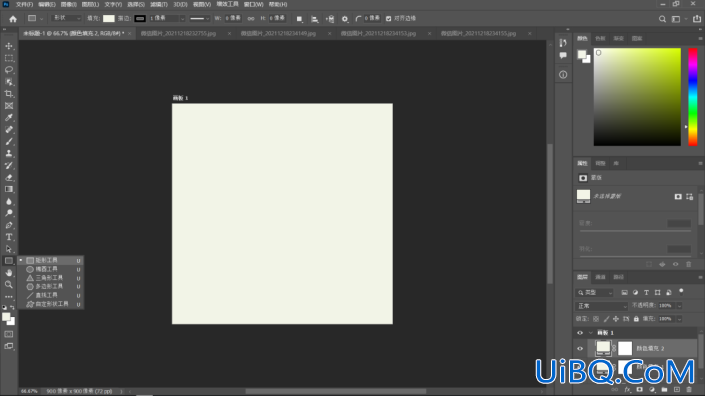This screenshot has width=705, height=396.
Task: Switch to document tab 20211218232755.jpg
Action: tap(178, 33)
